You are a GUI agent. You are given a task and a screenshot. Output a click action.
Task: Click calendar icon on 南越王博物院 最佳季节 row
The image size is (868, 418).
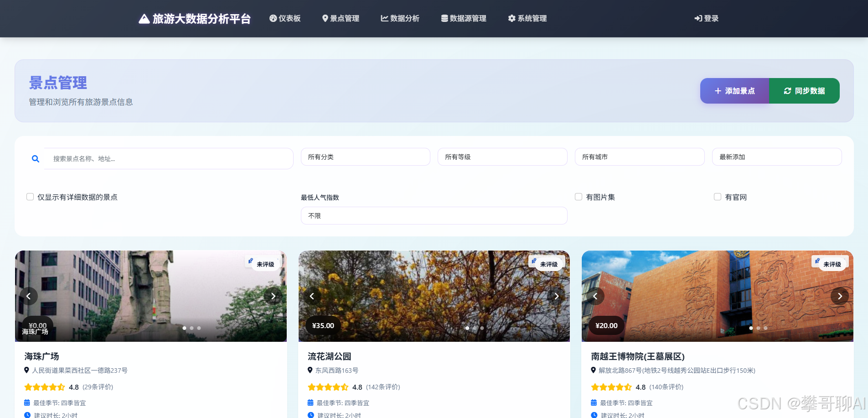click(594, 402)
